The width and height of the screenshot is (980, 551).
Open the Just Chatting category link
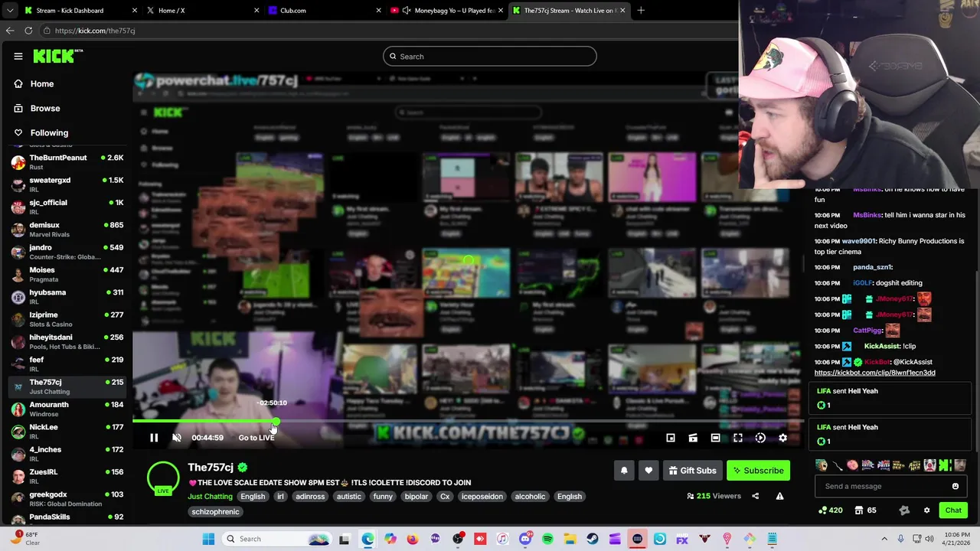pos(210,496)
